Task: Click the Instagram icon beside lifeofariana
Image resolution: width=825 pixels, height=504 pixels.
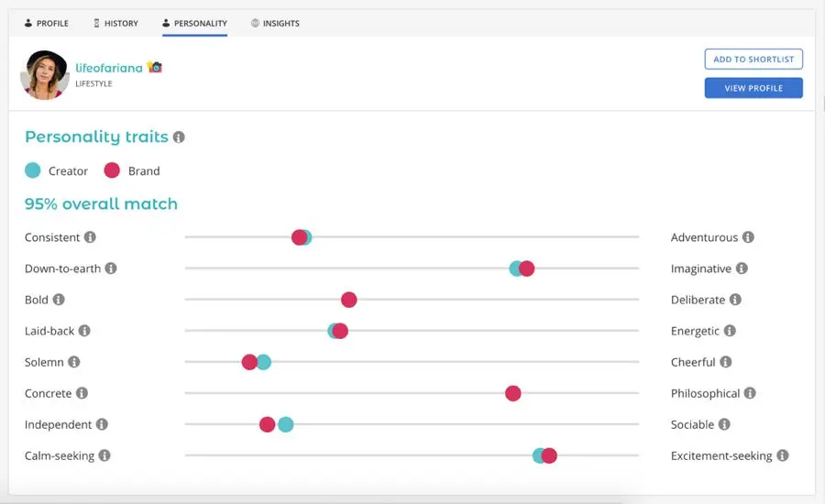Action: [155, 68]
